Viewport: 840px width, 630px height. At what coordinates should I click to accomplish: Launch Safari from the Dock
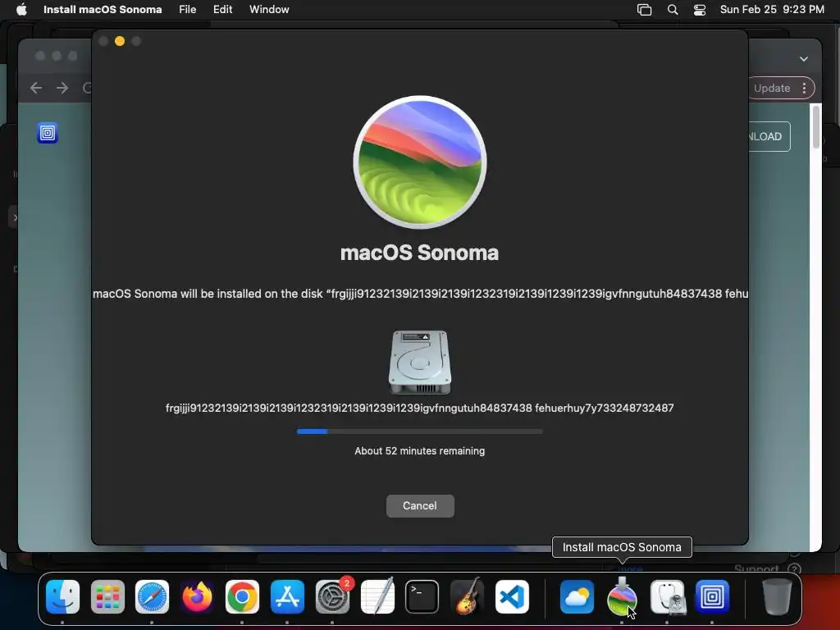152,596
